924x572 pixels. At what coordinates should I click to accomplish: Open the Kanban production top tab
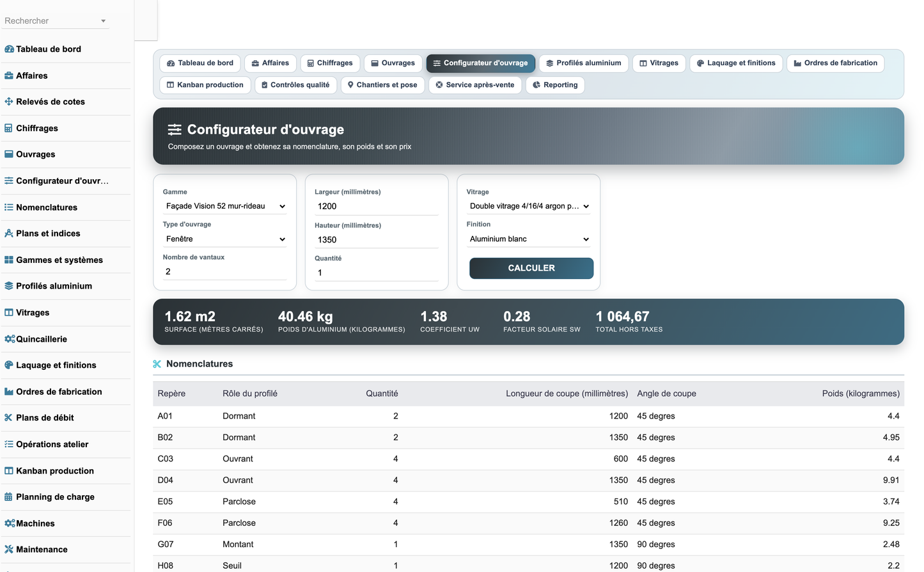tap(205, 85)
